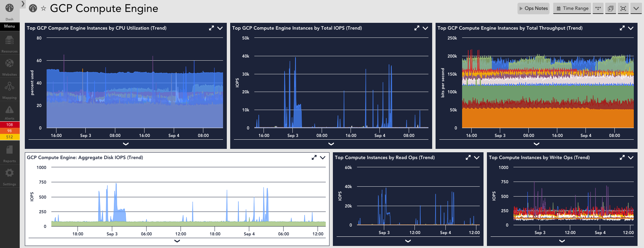This screenshot has height=248, width=644.
Task: Open the Websites sidebar section
Action: tap(10, 66)
